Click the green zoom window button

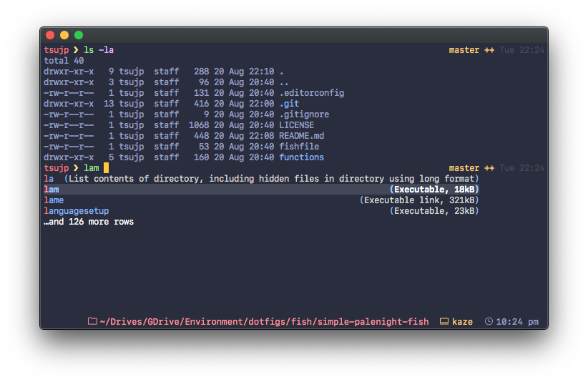click(x=79, y=35)
